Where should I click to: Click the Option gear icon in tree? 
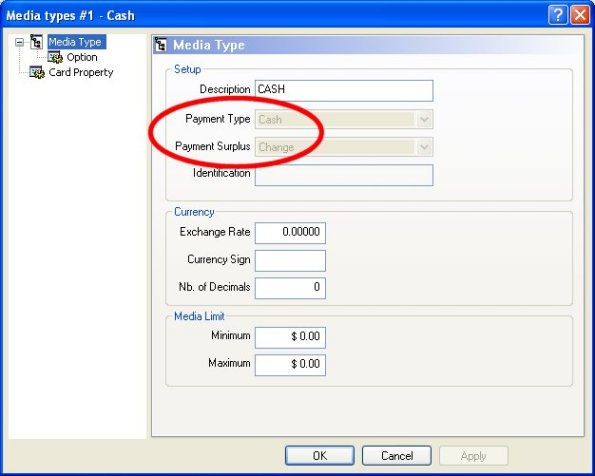point(55,57)
